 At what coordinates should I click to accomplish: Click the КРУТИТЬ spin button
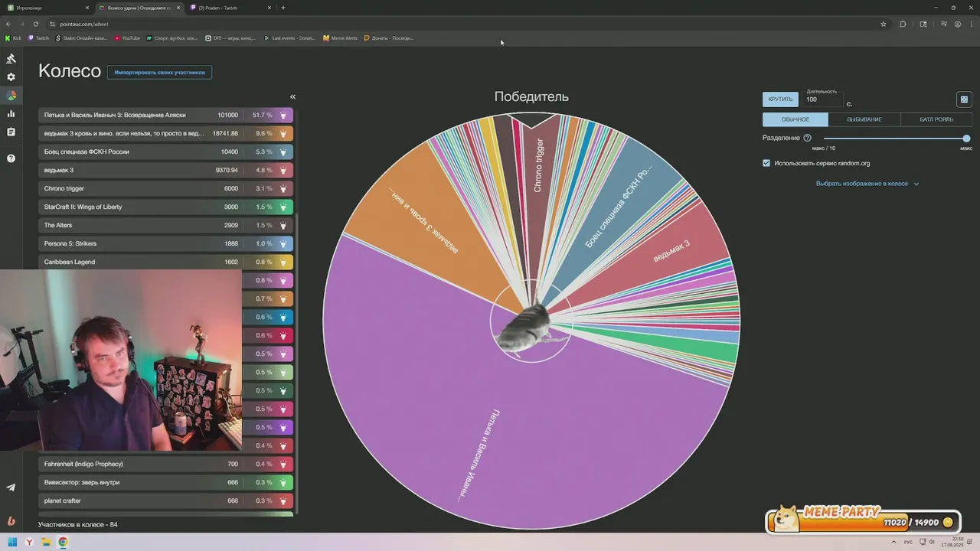pos(780,99)
